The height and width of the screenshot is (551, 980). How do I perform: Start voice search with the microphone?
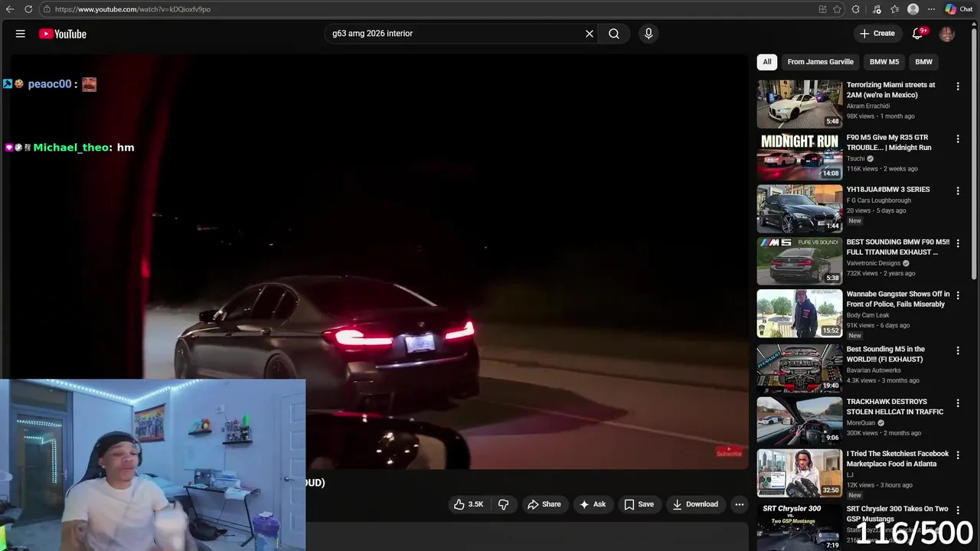[648, 34]
